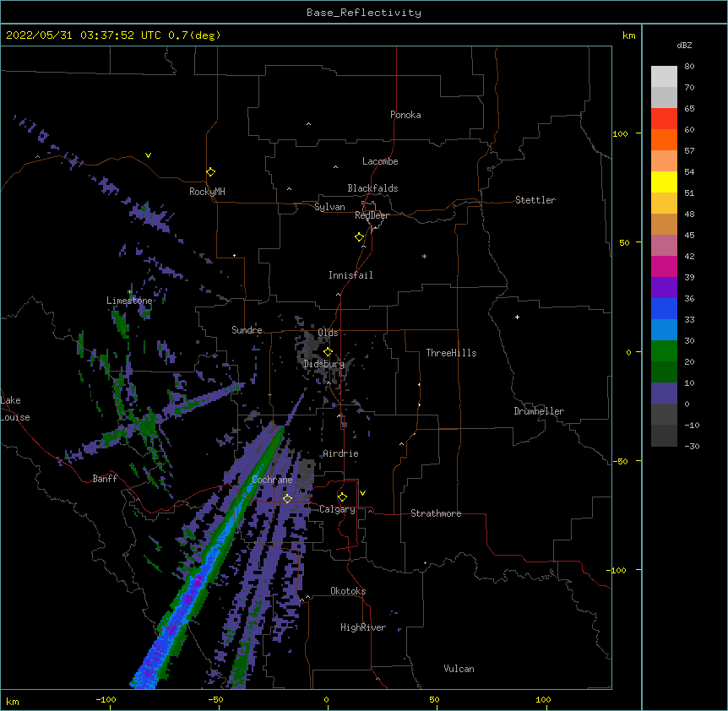Click the yellow marker beside Calgary

(x=342, y=497)
